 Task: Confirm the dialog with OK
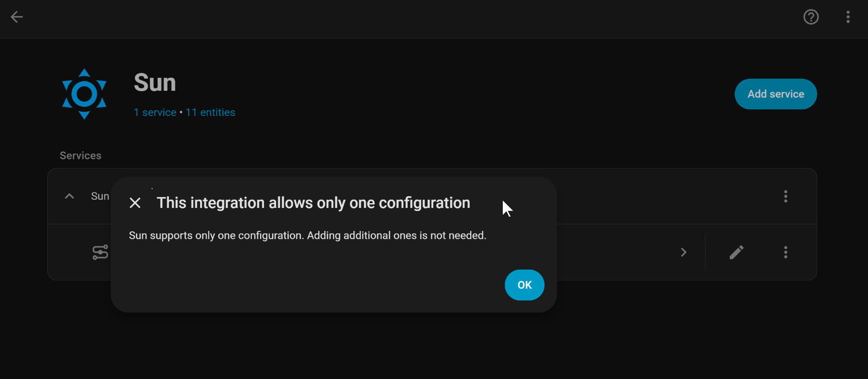click(x=524, y=285)
